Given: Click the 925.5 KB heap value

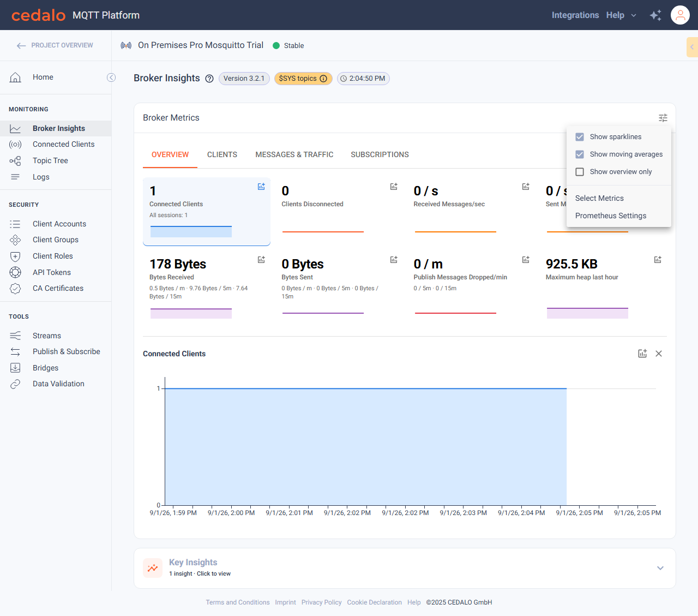Looking at the screenshot, I should 571,264.
